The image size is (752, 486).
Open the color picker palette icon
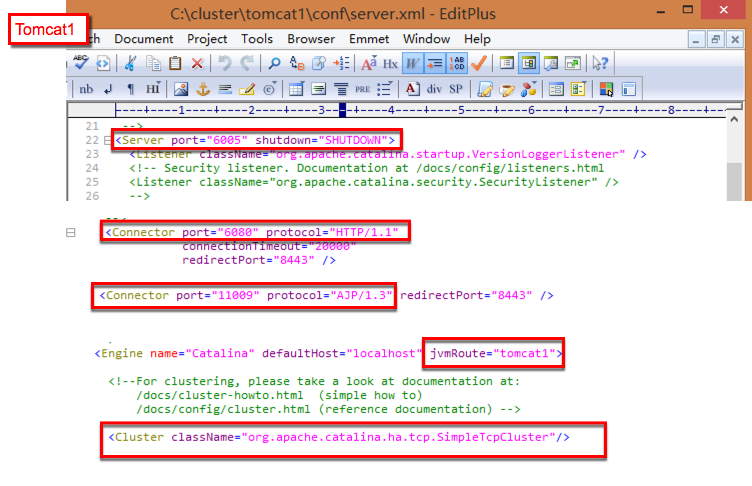(x=606, y=89)
